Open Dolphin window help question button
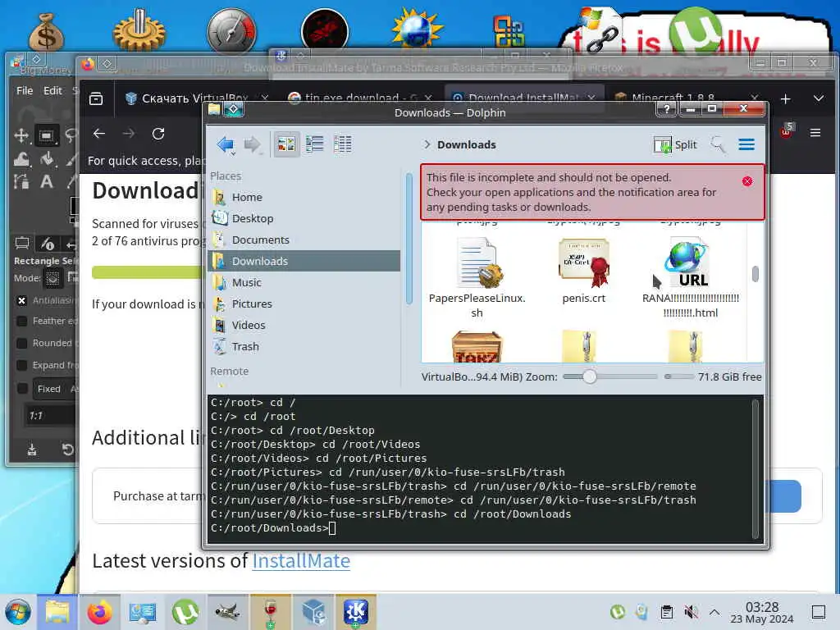Image resolution: width=840 pixels, height=630 pixels. 666,109
